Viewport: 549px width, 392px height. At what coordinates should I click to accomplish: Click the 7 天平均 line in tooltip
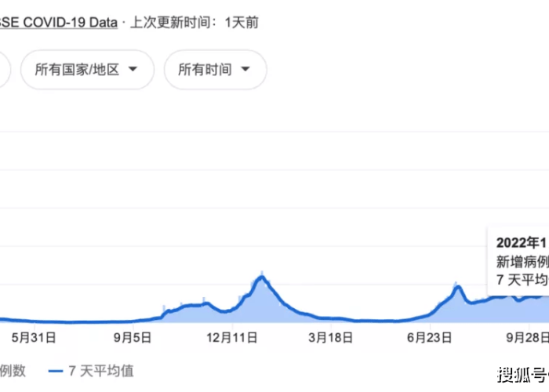pos(522,280)
